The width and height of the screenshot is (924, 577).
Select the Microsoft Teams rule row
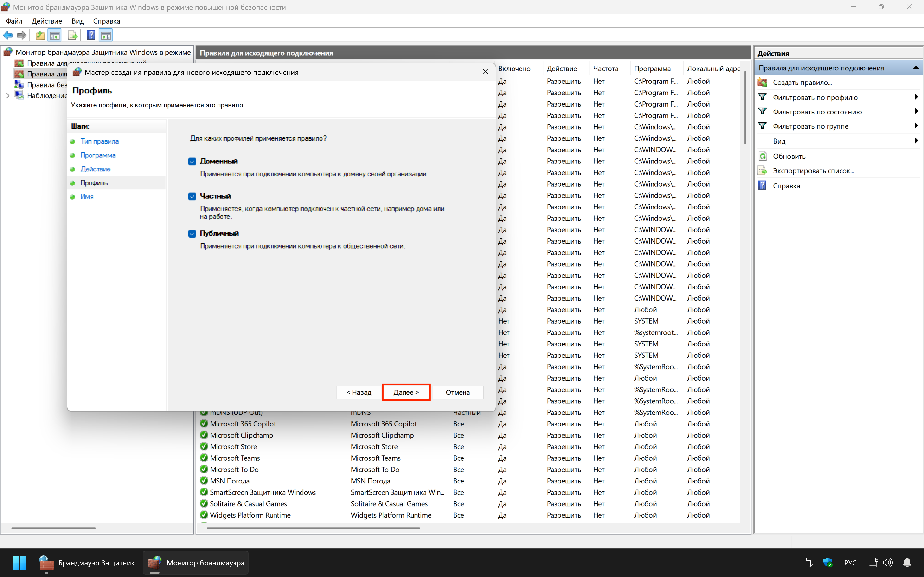[235, 458]
